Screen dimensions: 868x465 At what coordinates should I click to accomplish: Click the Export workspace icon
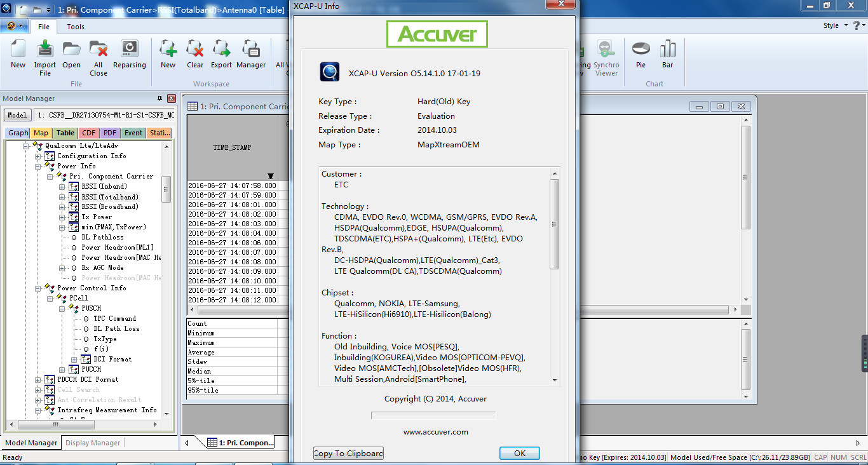(x=221, y=56)
